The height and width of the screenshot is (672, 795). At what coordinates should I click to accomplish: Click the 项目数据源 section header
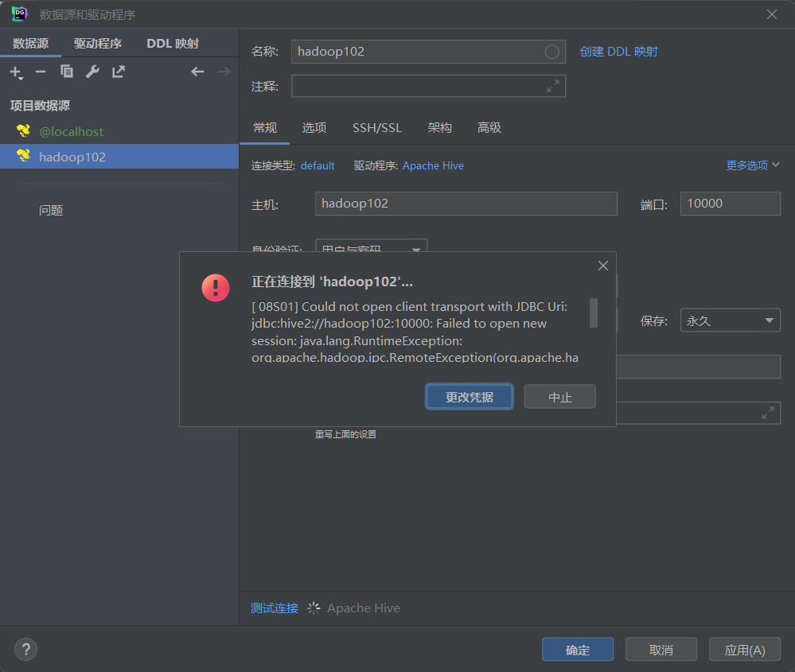click(40, 106)
